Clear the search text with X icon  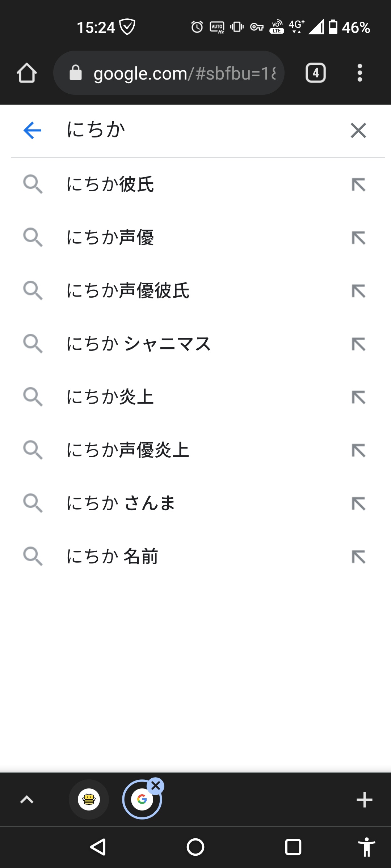(358, 130)
